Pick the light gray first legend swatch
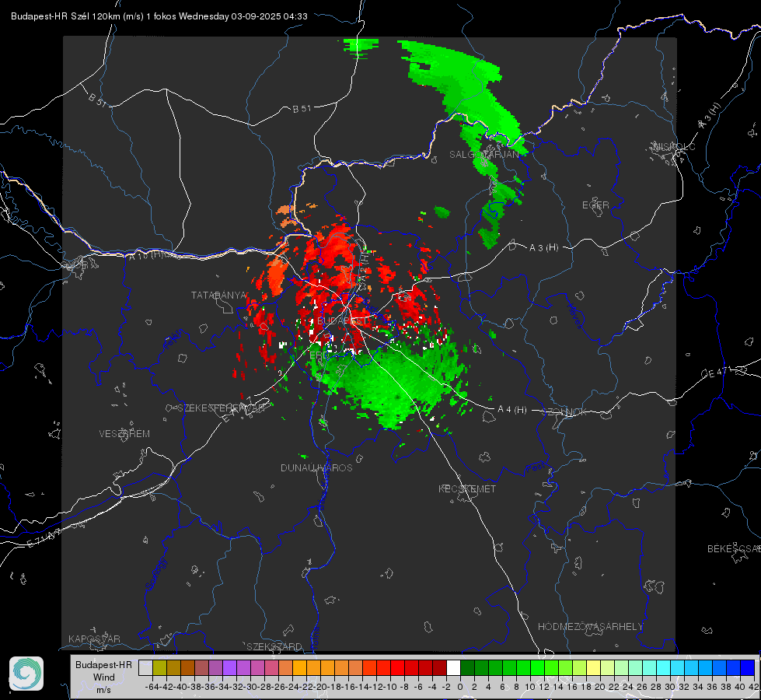Image resolution: width=761 pixels, height=700 pixels. click(145, 667)
